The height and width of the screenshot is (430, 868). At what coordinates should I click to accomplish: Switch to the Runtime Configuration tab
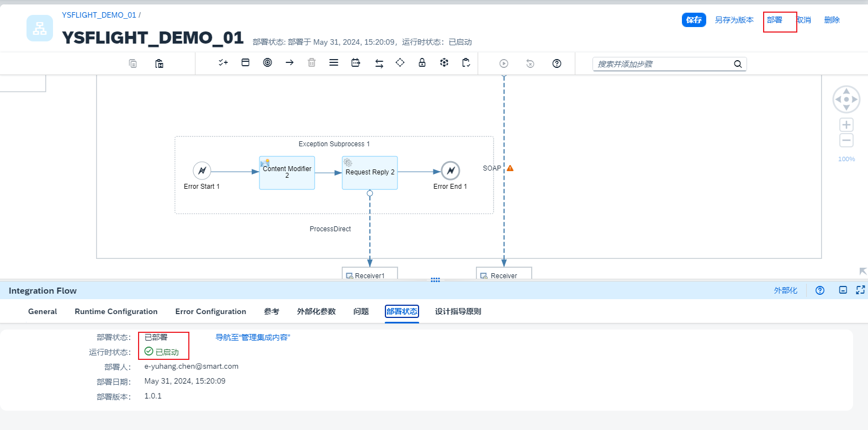[x=116, y=311]
